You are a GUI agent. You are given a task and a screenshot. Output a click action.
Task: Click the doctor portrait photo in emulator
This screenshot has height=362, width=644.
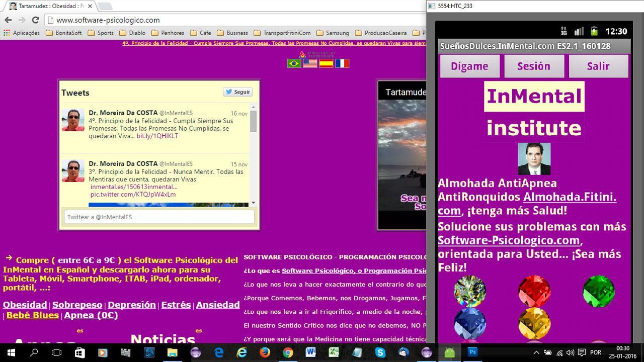click(534, 159)
